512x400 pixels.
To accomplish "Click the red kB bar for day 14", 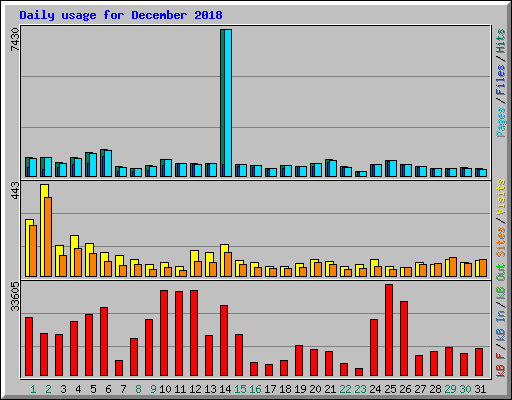I will tap(224, 341).
